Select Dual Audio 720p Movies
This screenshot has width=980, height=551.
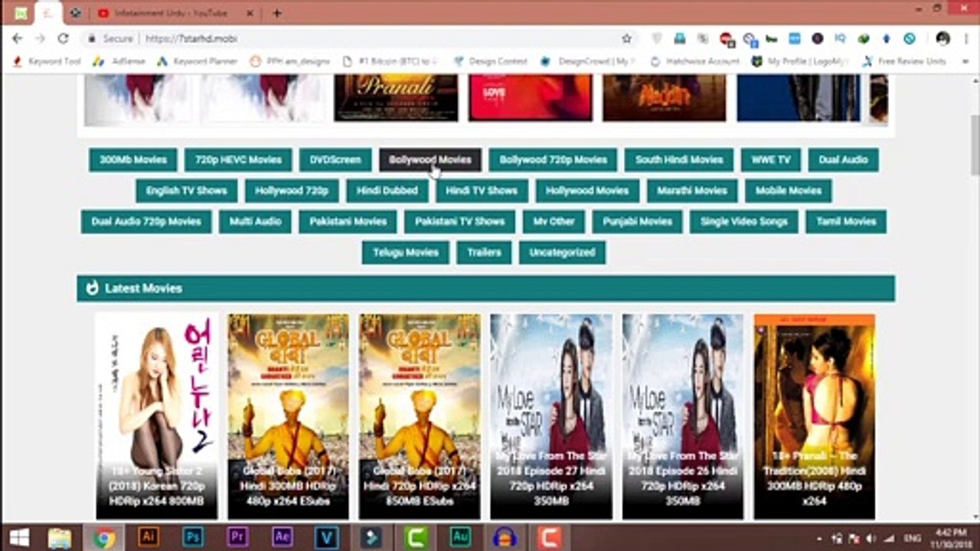pos(146,221)
